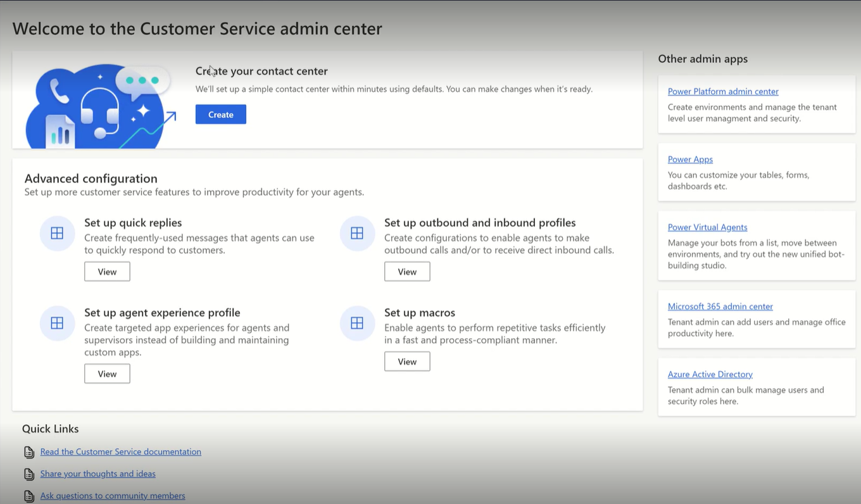Click View under Set up quick replies
This screenshot has width=861, height=504.
(x=106, y=271)
